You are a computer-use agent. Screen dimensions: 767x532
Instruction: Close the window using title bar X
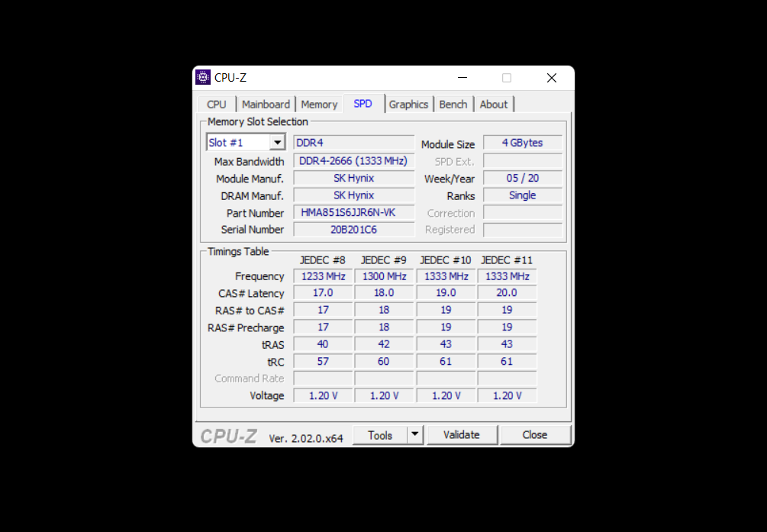pyautogui.click(x=552, y=78)
